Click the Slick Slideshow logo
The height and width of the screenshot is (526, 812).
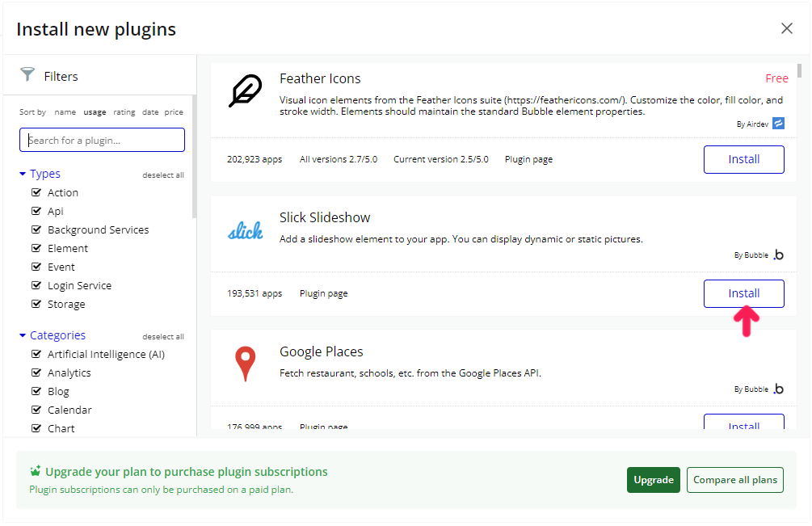point(246,231)
